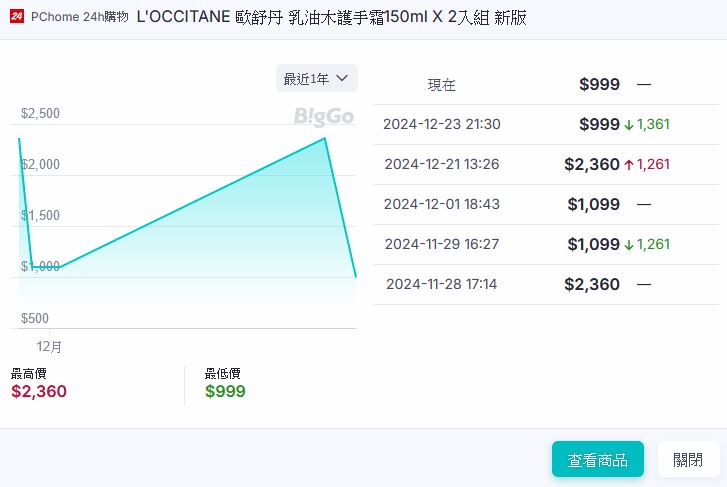Select the 2024-11-28 17:14 price record
727x487 pixels.
[x=441, y=285]
